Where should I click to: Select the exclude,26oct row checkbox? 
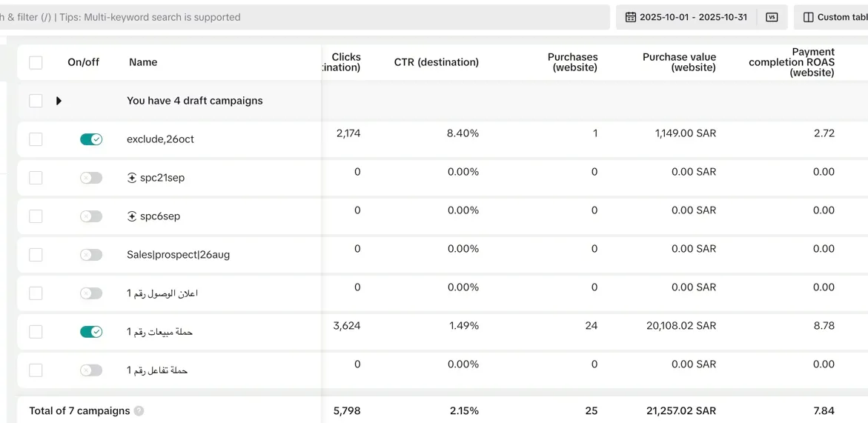[x=36, y=139]
